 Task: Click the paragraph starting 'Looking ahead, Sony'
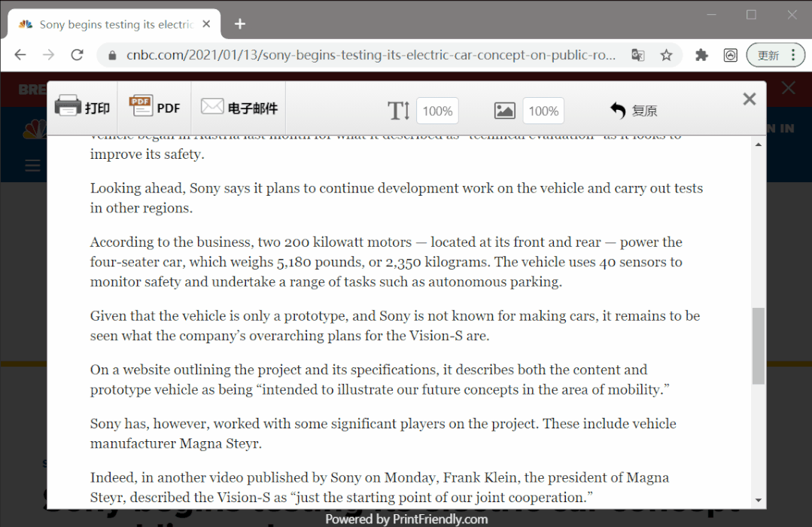[x=396, y=198]
